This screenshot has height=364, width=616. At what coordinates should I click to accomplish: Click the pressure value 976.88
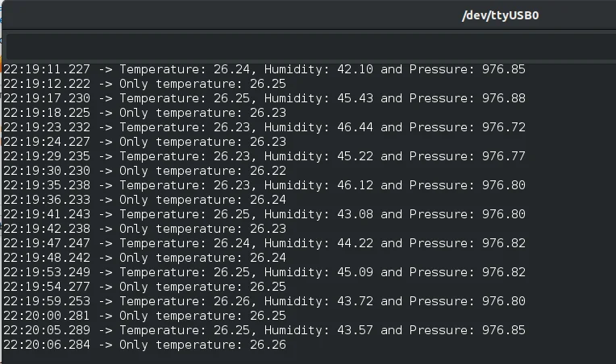503,98
